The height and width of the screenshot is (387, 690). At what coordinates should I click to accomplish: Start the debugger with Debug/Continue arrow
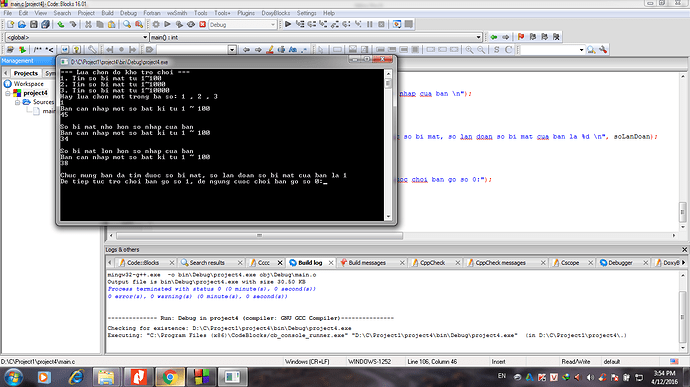click(x=288, y=24)
